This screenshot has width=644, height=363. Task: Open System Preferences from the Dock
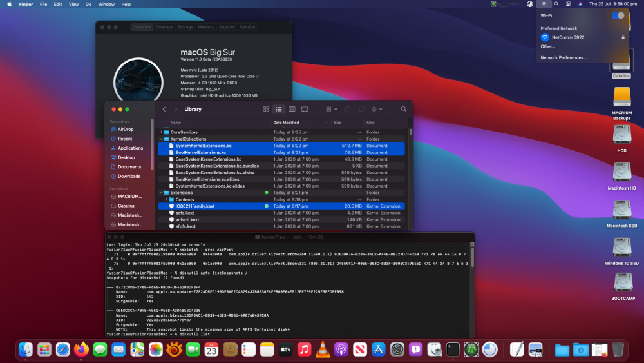397,349
